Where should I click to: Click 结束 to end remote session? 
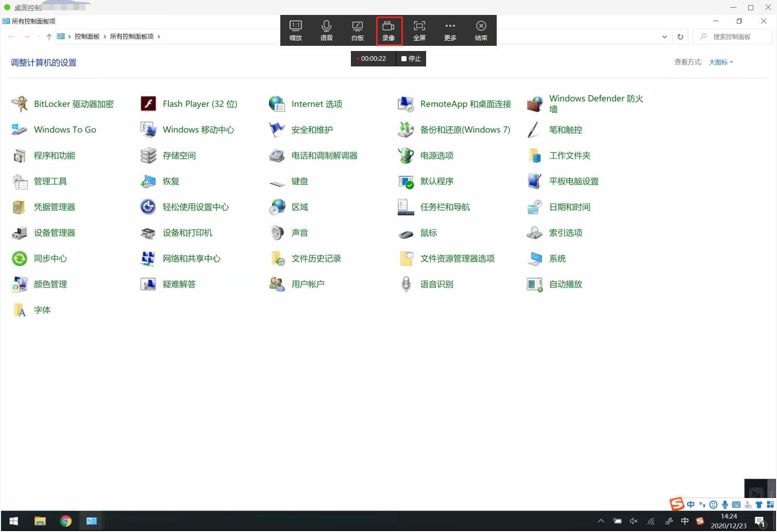click(x=481, y=30)
